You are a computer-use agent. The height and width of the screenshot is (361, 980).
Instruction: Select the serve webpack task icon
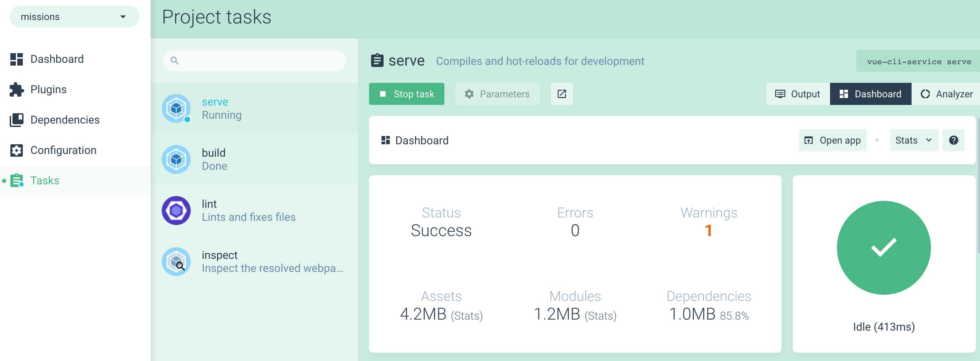tap(176, 109)
